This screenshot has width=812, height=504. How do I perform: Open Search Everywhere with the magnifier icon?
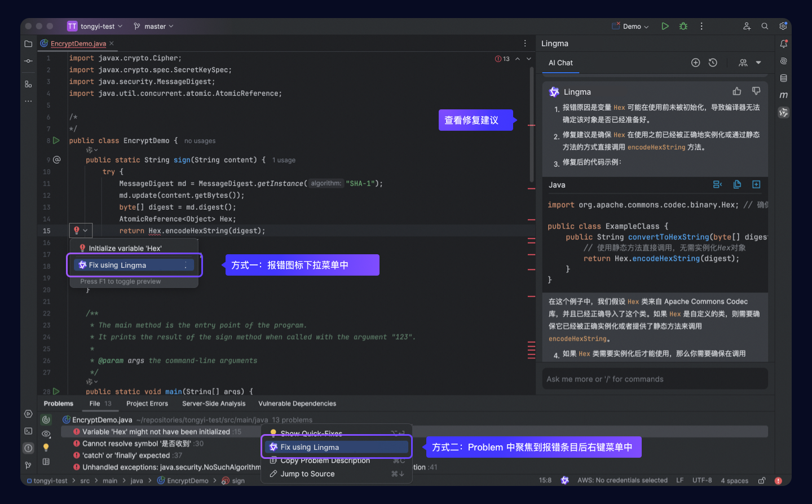(x=765, y=26)
